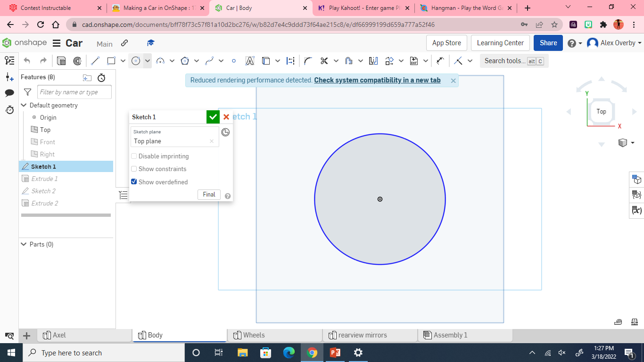Viewport: 644px width, 362px height.
Task: Open the measure tool in bottom right
Action: [618, 321]
